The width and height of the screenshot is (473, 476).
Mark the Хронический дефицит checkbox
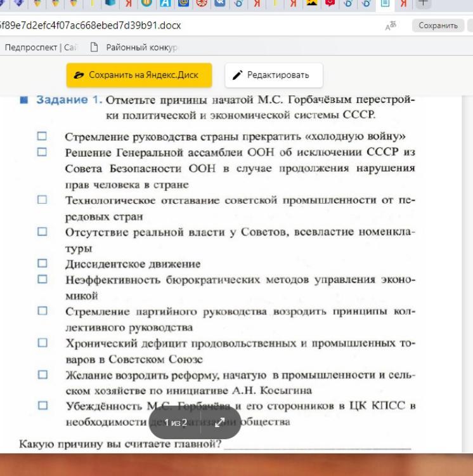42,343
